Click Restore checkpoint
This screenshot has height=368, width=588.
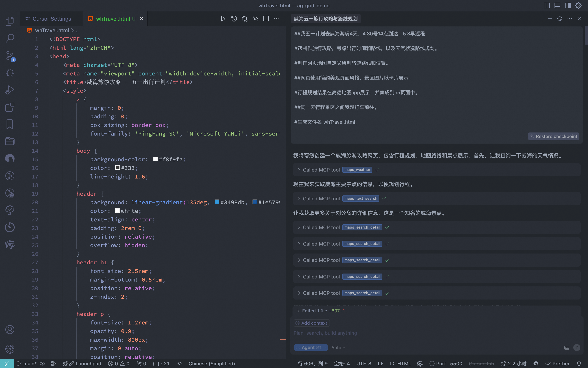(554, 136)
